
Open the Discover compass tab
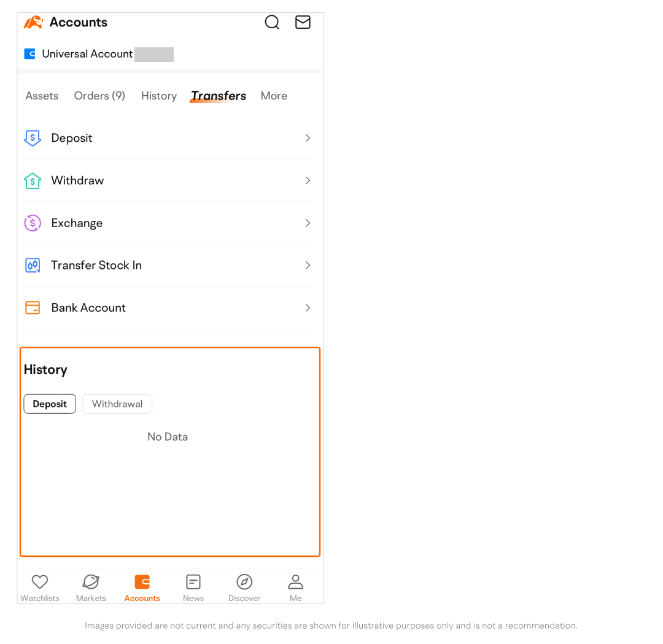tap(244, 588)
